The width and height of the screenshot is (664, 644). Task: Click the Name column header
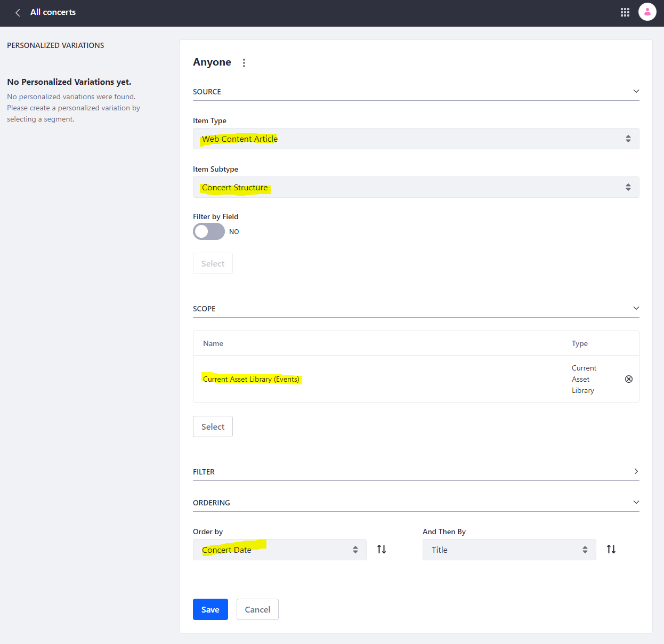click(213, 343)
